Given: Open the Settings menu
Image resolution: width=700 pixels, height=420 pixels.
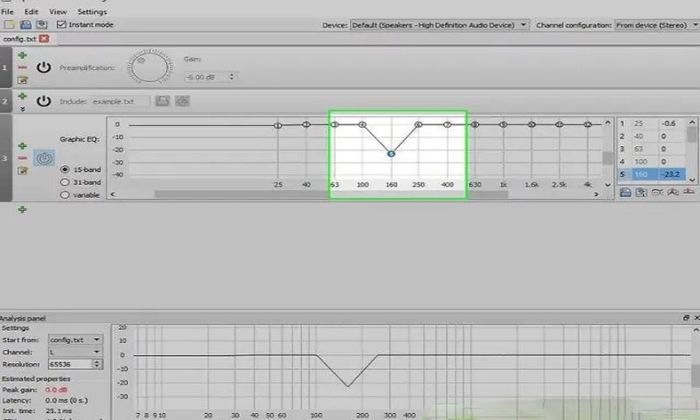Looking at the screenshot, I should coord(92,12).
